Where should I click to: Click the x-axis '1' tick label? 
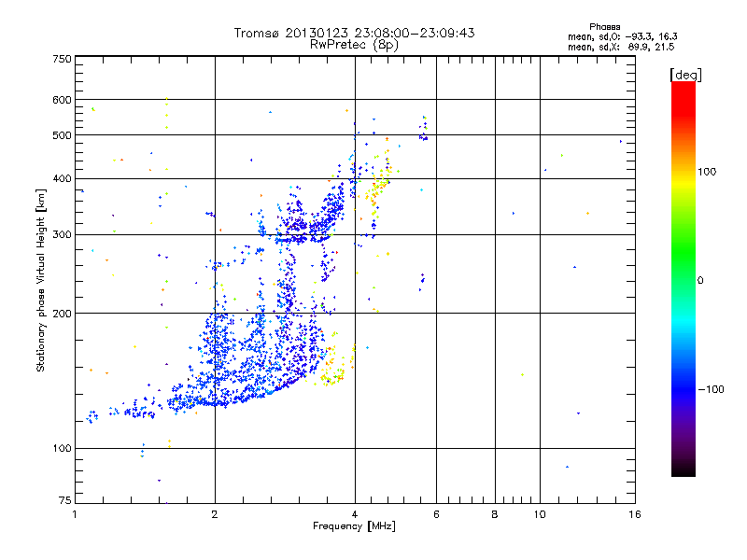[x=75, y=514]
